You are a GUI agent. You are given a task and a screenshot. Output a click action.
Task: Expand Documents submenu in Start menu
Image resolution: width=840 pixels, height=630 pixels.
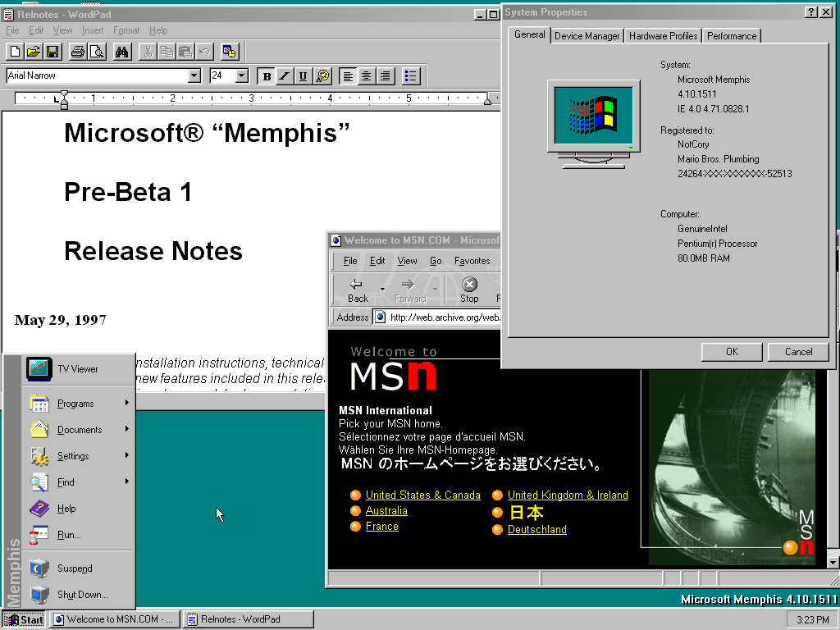tap(78, 430)
